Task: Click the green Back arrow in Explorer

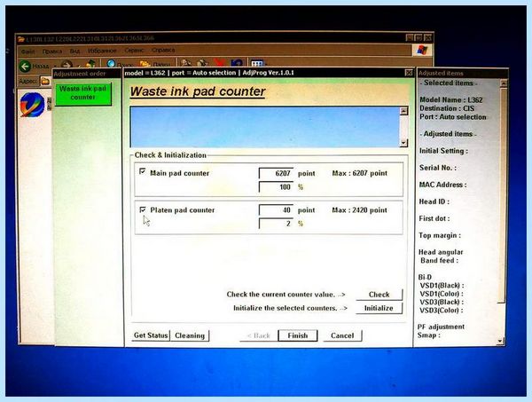Action: click(25, 67)
